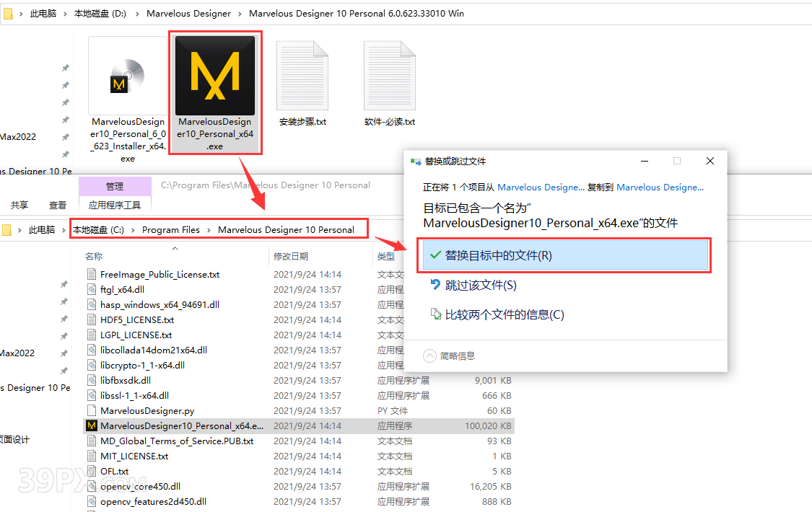Choose 跳过该文件(S) option
Viewport: 812px width, 512px height.
(473, 285)
